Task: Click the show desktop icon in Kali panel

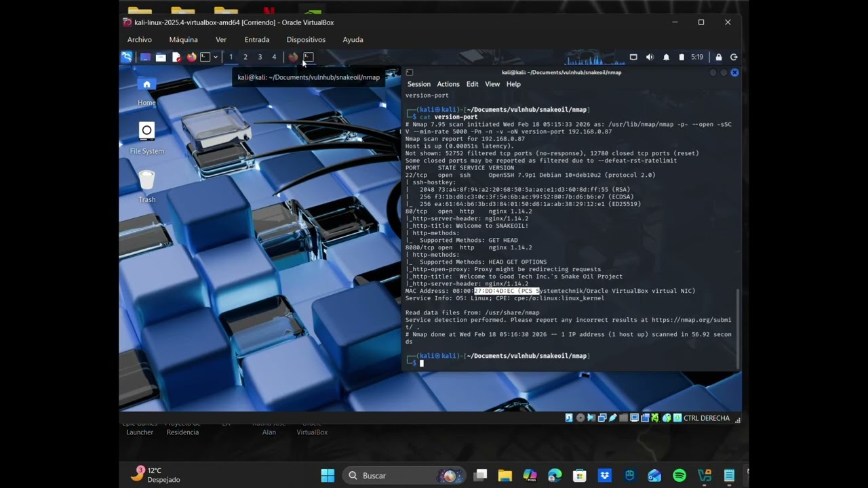Action: tap(145, 57)
